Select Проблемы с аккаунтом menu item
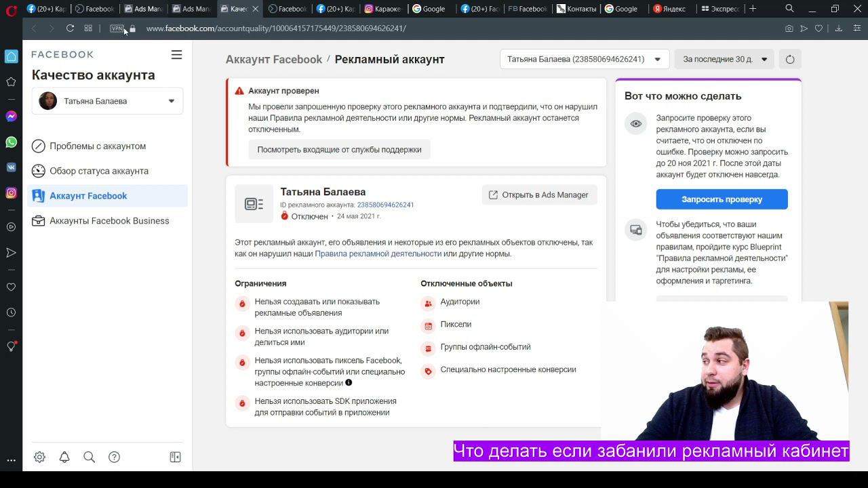This screenshot has height=488, width=868. (107, 146)
